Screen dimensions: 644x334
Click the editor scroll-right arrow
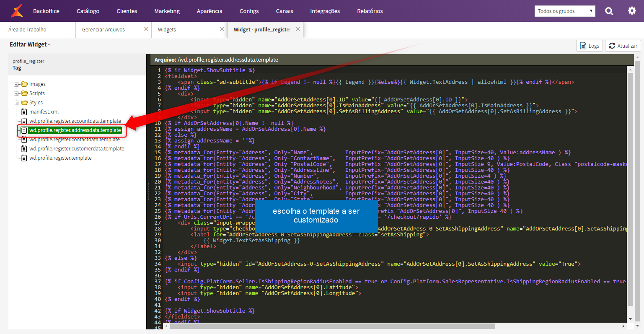[623, 326]
